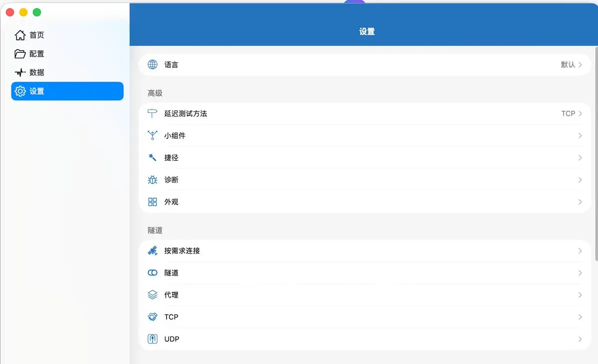Click the house icon beside 首页
This screenshot has width=598, height=364.
(x=20, y=35)
